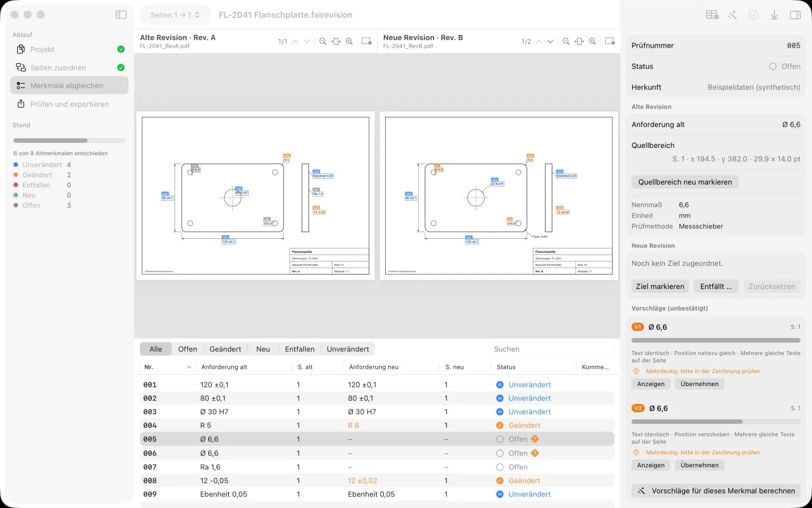Select the Prüfen und exportieren step
Screen dimensions: 812x508
69,104
